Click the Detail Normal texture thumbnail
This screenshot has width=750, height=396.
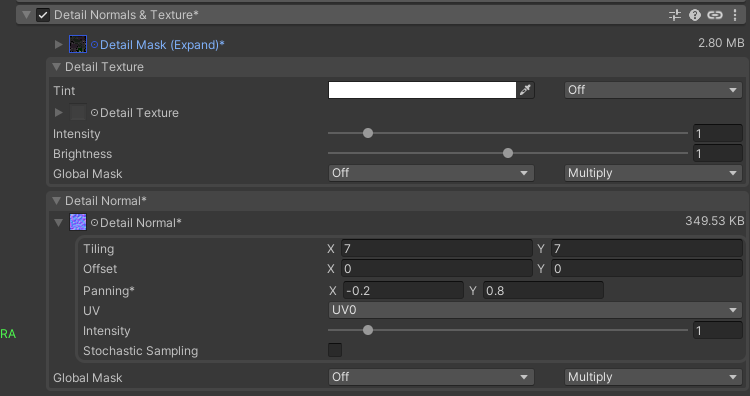click(x=78, y=222)
